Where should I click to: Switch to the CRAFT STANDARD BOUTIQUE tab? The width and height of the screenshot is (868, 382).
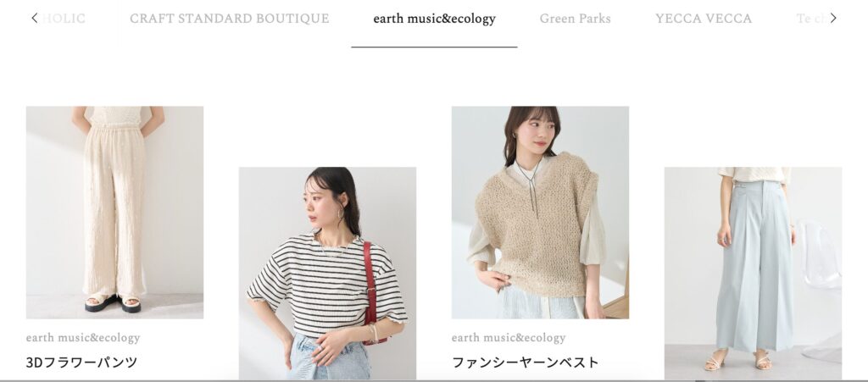(229, 19)
